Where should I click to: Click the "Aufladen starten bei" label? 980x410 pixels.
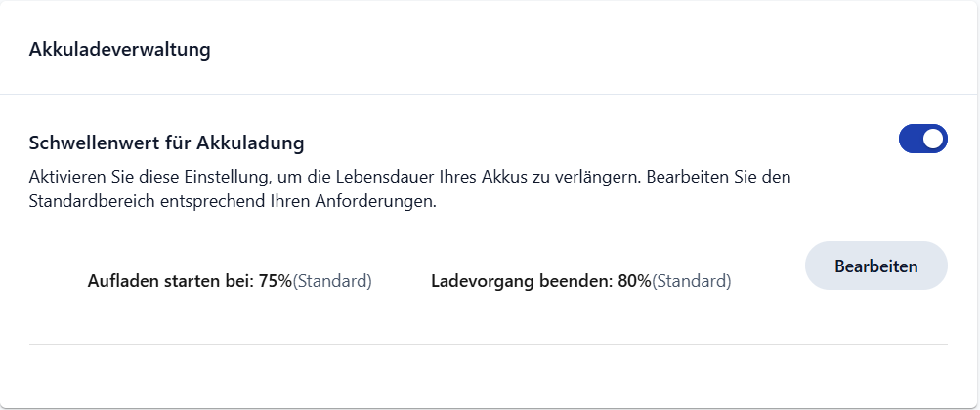point(171,282)
